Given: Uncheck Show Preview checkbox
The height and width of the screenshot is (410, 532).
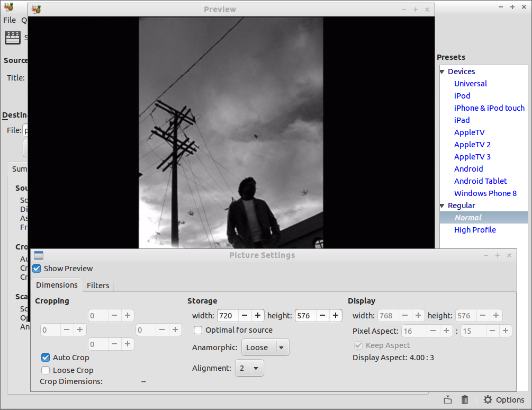Looking at the screenshot, I should click(x=37, y=269).
